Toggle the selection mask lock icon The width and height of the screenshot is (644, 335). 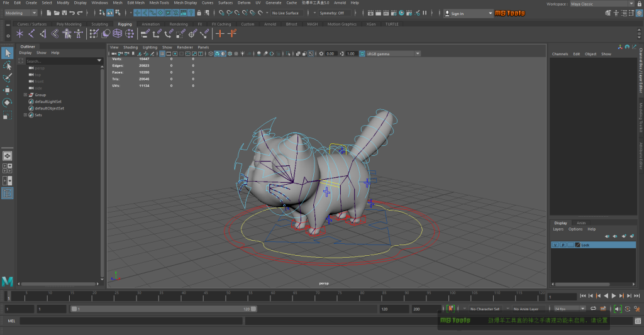pyautogui.click(x=199, y=13)
